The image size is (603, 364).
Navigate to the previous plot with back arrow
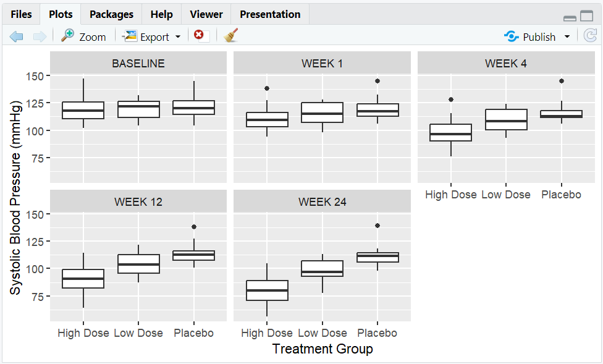tap(16, 36)
